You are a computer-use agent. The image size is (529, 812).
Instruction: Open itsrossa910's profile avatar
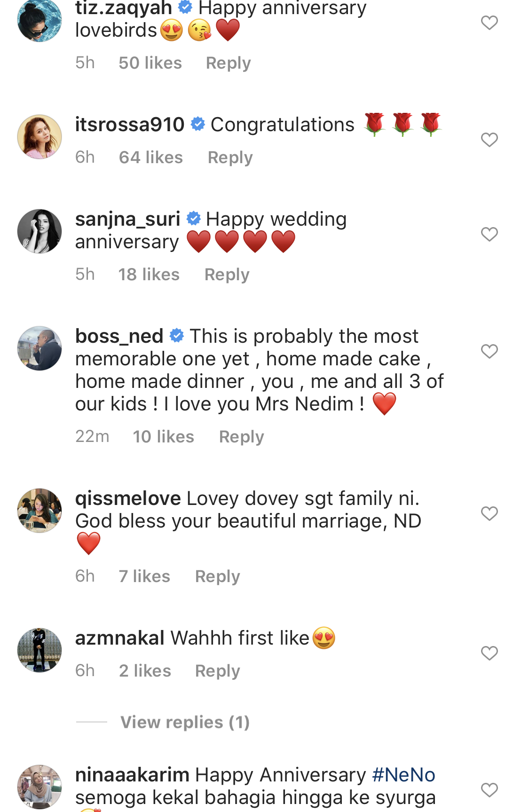tap(39, 137)
